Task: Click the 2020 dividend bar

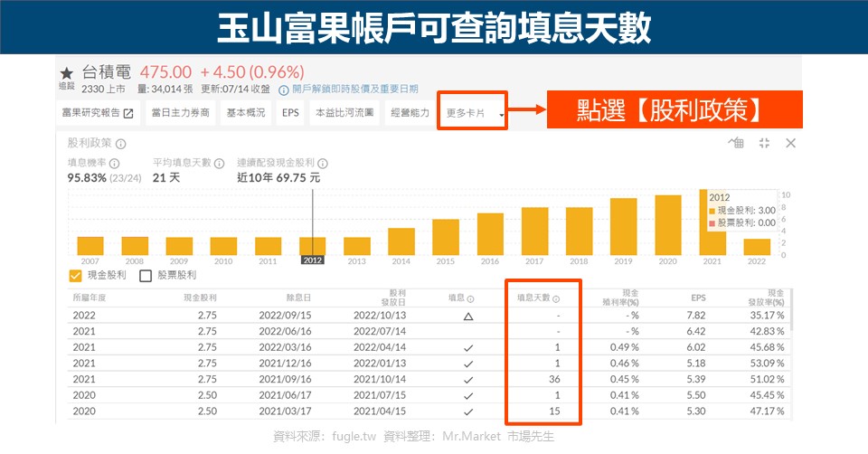Action: [667, 225]
